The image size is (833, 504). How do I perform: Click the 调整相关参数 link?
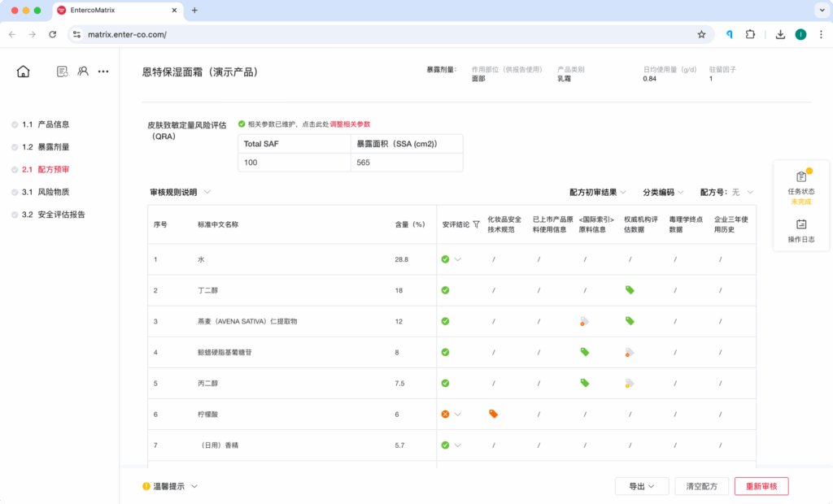coord(350,124)
